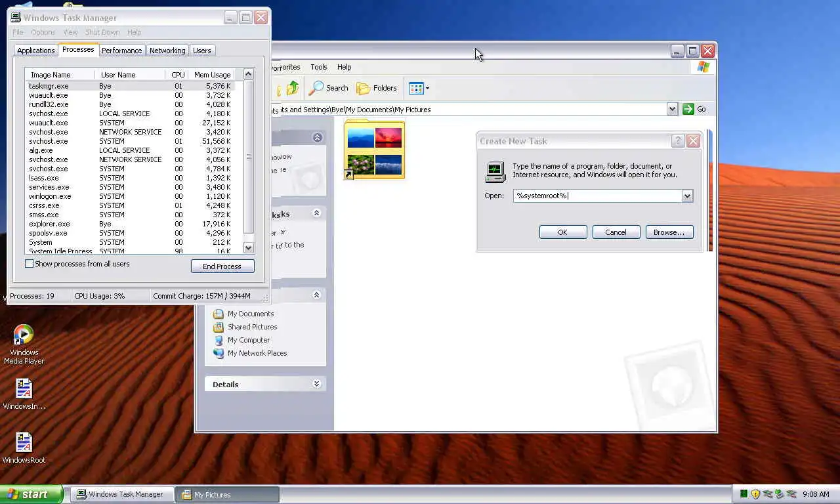Viewport: 840px width, 504px height.
Task: Collapse the Other Places panel chevron
Action: tap(316, 295)
